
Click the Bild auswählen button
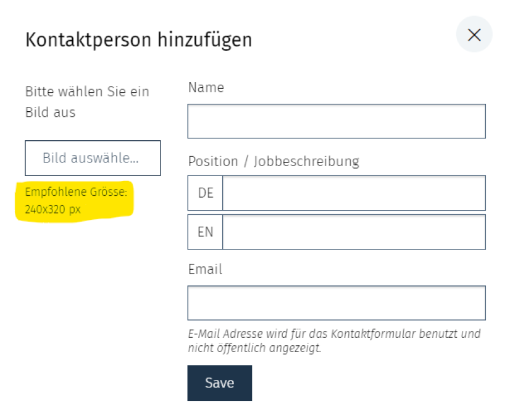click(93, 158)
